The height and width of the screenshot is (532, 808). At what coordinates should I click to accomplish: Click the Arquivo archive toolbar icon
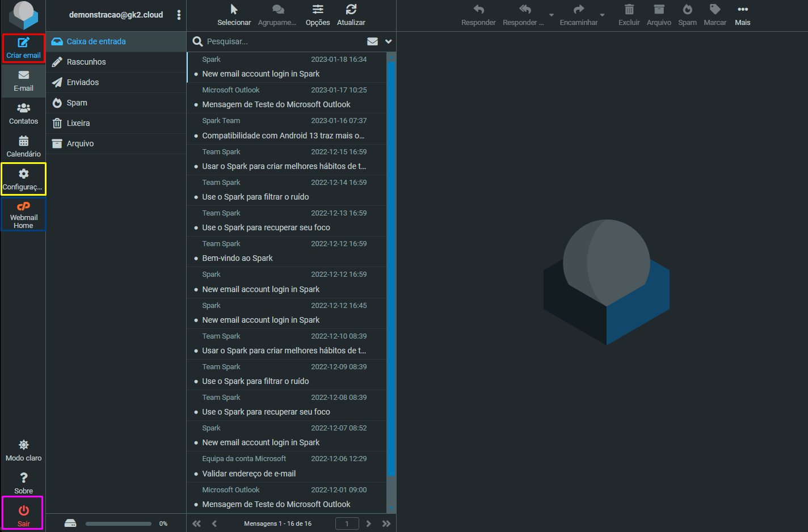pyautogui.click(x=659, y=9)
